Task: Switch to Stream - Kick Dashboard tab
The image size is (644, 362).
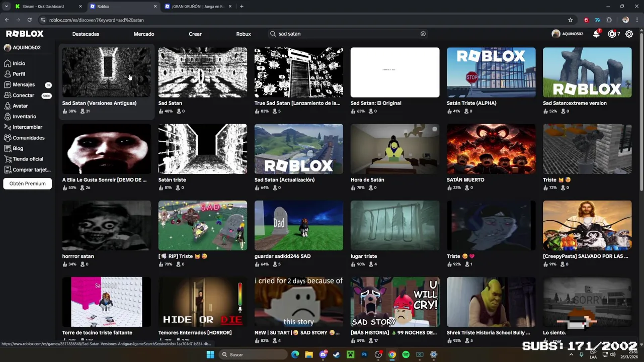Action: pyautogui.click(x=49, y=7)
